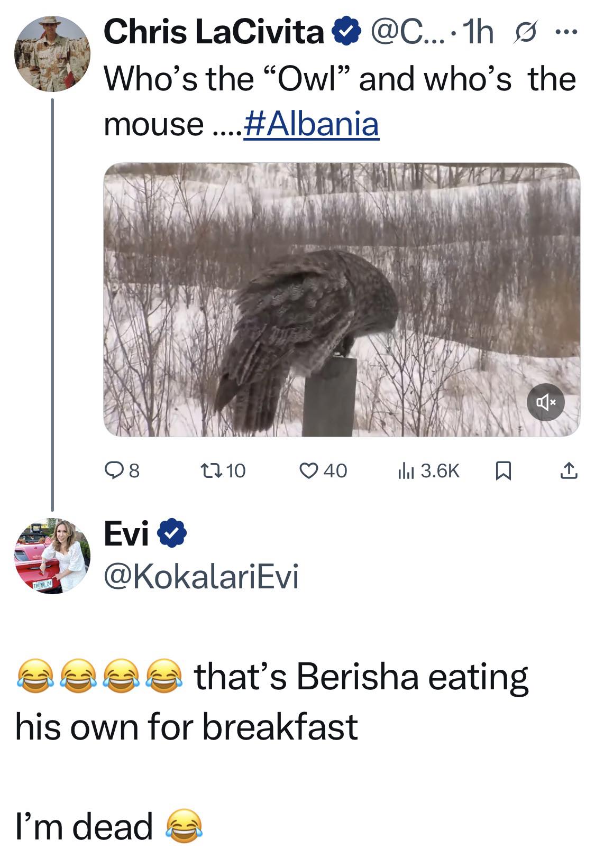Visit the @KokalariEvi handle
The height and width of the screenshot is (868, 595).
tap(202, 576)
